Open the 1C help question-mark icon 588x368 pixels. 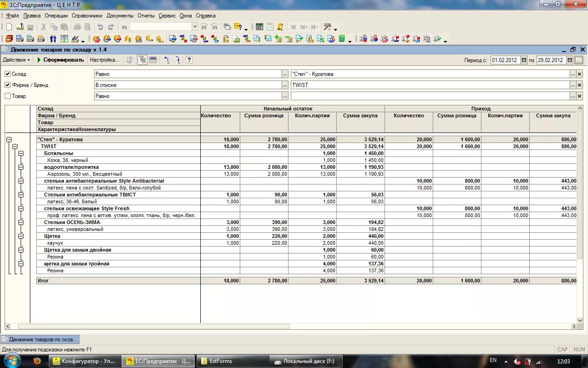point(238,27)
